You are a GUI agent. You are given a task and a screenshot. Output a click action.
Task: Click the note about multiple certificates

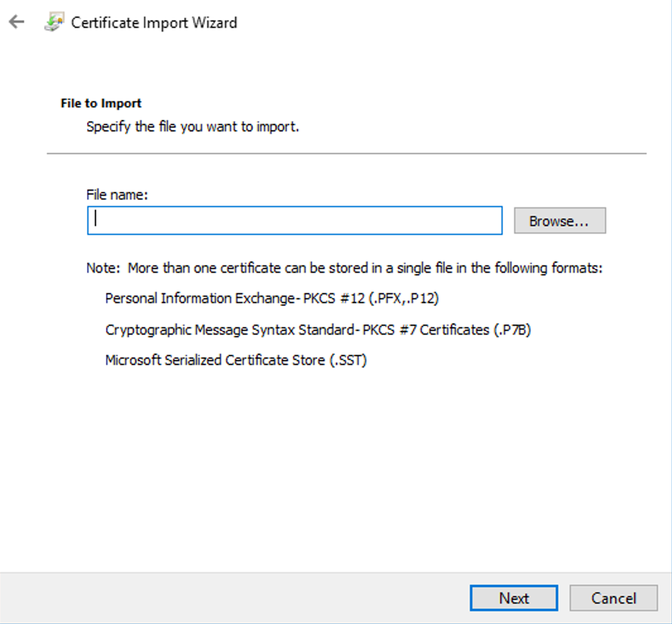pos(345,268)
